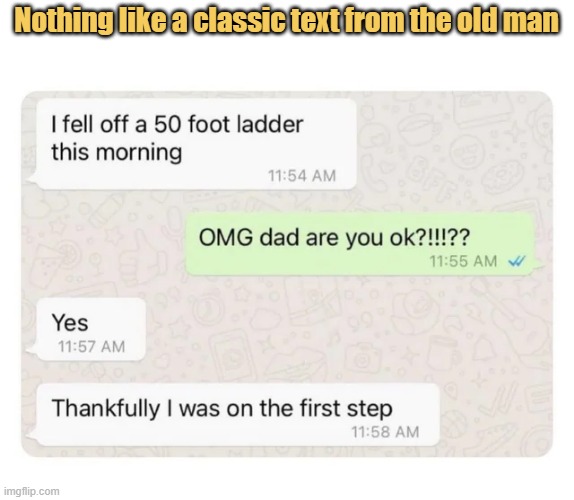
Task: Open the imgflip.com watermark link
Action: pyautogui.click(x=31, y=491)
